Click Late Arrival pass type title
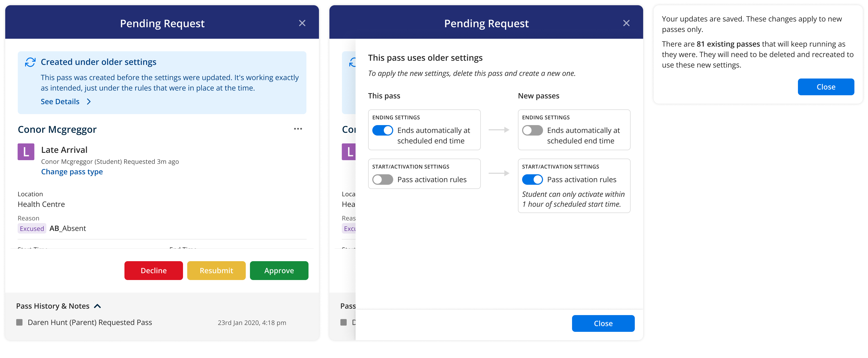 click(x=64, y=150)
